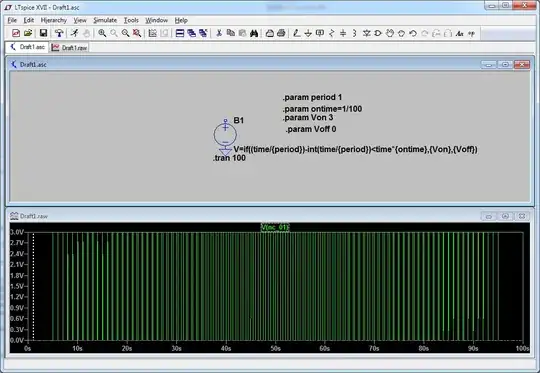Switch to the Draft1.raw tab
The image size is (540, 373).
(70, 48)
